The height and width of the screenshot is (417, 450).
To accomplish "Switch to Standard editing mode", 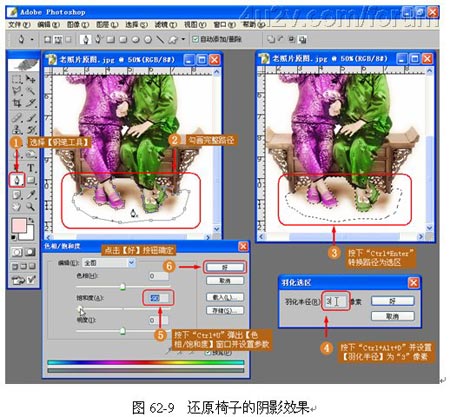I will point(16,252).
